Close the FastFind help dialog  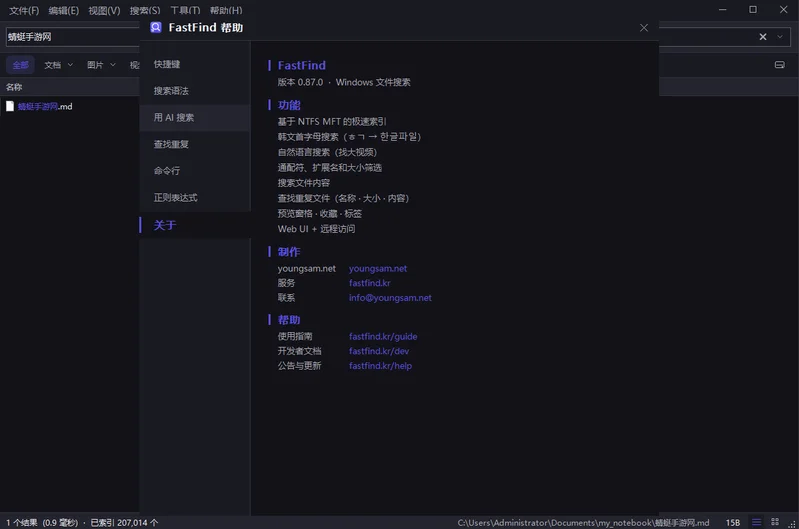click(644, 28)
